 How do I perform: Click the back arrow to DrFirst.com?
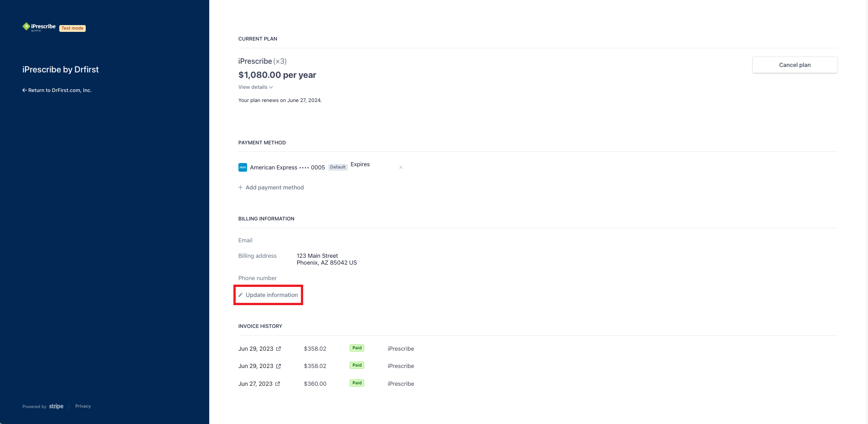(25, 90)
